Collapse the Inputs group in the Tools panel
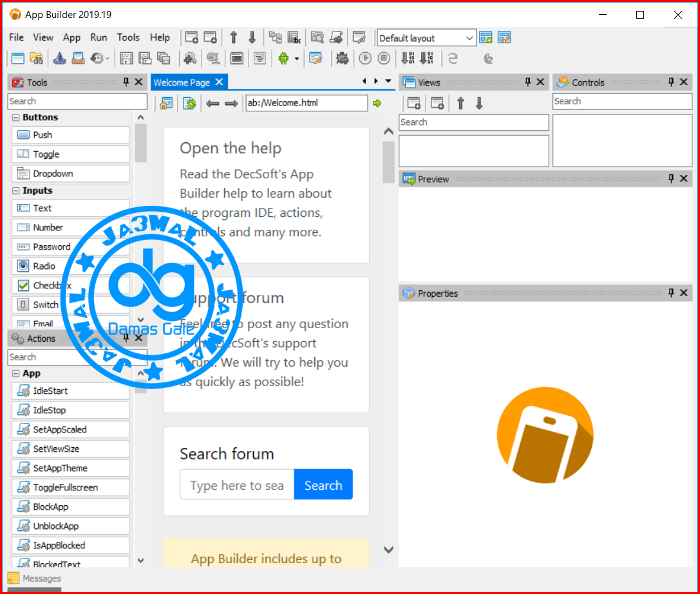700x594 pixels. tap(16, 190)
